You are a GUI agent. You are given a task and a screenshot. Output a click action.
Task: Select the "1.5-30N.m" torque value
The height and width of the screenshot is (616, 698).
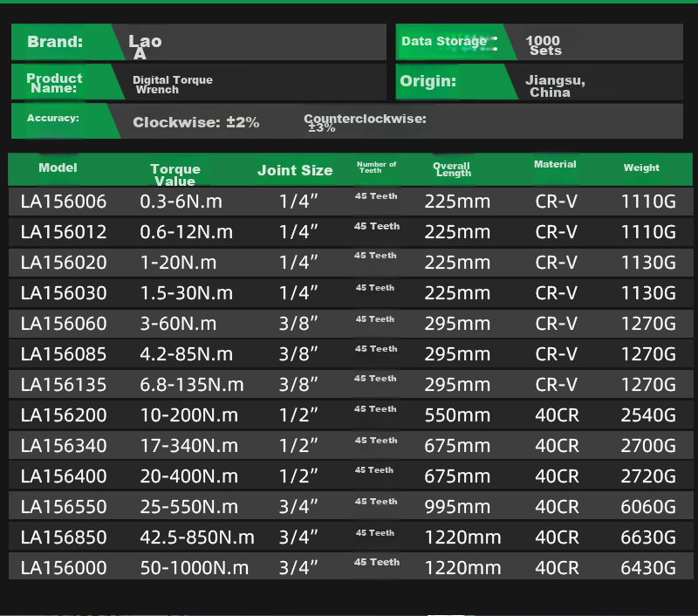tap(187, 293)
